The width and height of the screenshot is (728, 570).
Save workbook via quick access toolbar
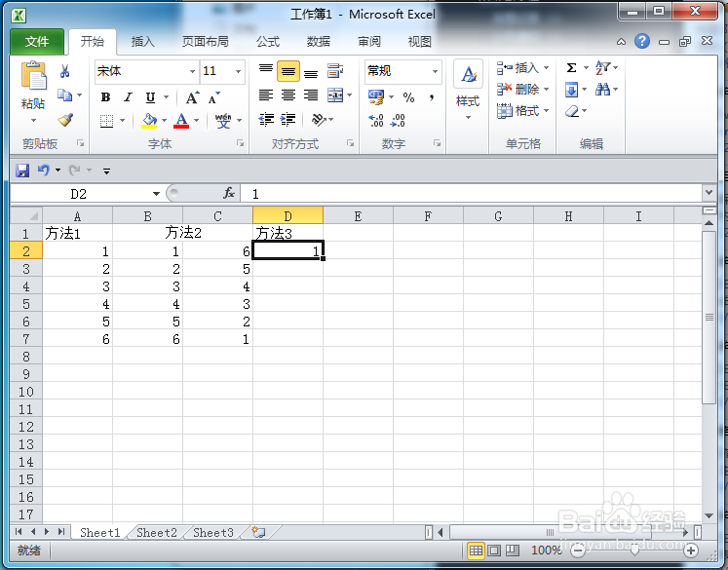[x=22, y=171]
